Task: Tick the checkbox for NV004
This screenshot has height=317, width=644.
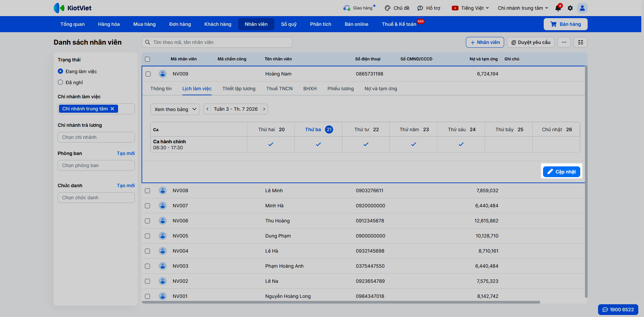Action: [148, 251]
